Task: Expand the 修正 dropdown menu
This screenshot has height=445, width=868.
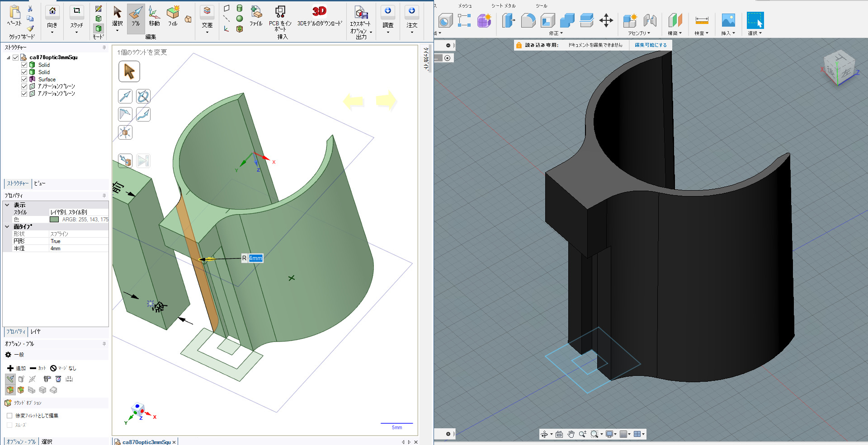Action: point(556,33)
